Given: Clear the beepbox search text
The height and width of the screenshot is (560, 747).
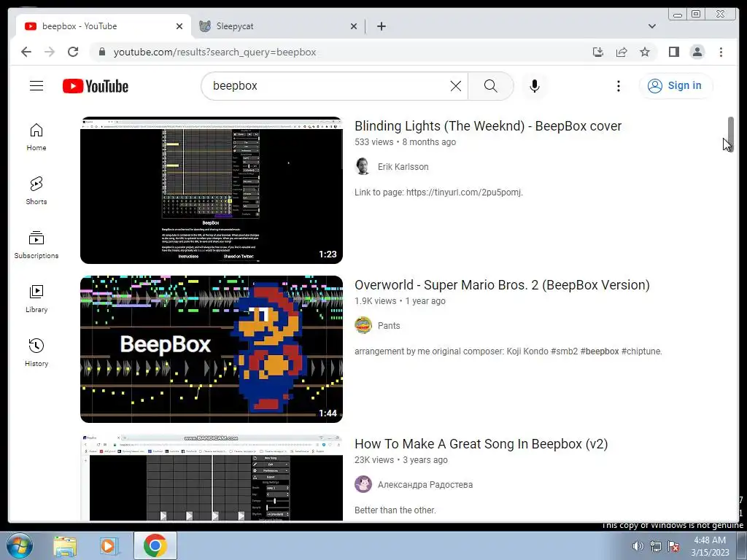Looking at the screenshot, I should (x=455, y=86).
